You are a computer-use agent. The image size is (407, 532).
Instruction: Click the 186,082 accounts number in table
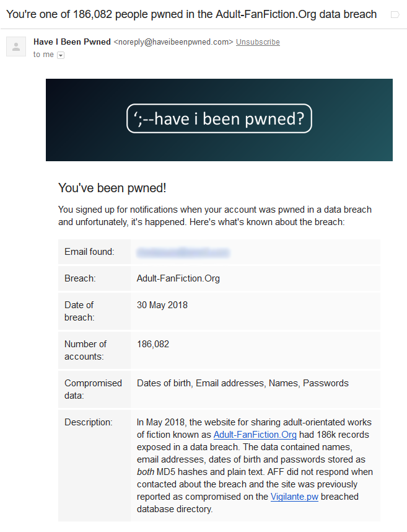coord(153,344)
